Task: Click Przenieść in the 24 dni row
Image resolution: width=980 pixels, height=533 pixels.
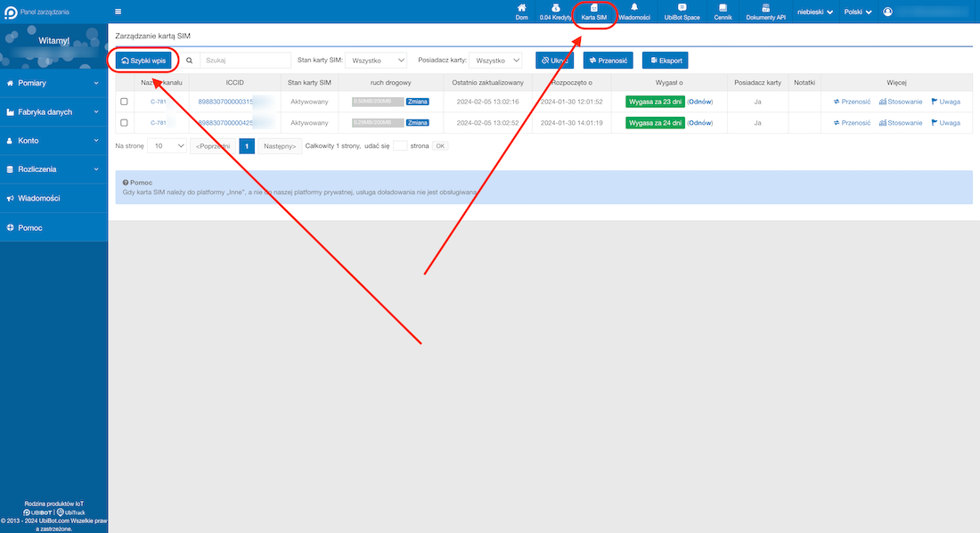Action: click(x=852, y=123)
